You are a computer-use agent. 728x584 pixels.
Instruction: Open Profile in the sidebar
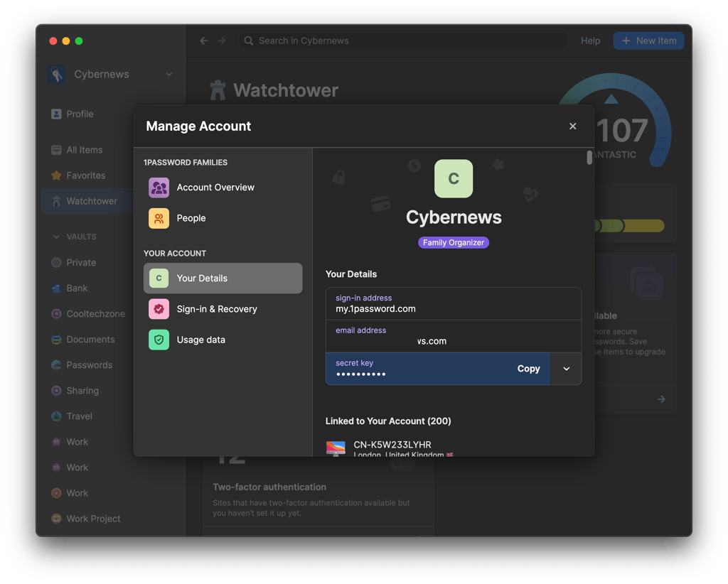click(80, 114)
